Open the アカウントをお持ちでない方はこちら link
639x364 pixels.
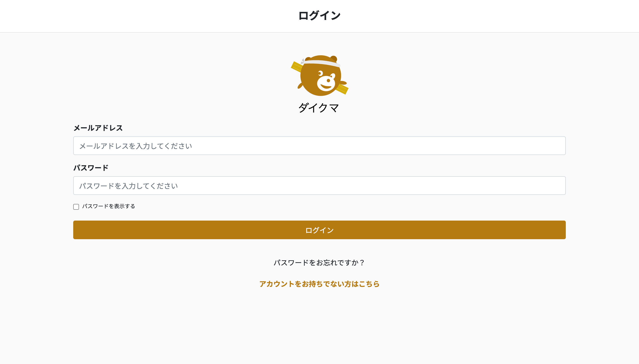[319, 284]
